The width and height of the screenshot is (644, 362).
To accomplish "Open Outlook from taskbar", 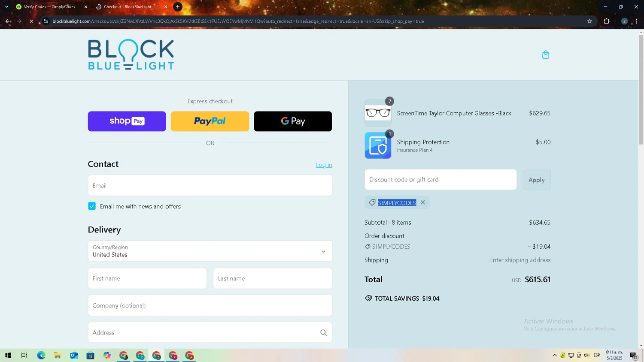I will (74, 355).
